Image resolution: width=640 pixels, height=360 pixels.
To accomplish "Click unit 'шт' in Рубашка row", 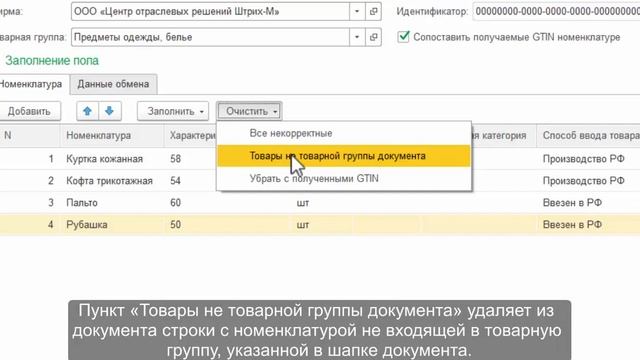I will [303, 225].
